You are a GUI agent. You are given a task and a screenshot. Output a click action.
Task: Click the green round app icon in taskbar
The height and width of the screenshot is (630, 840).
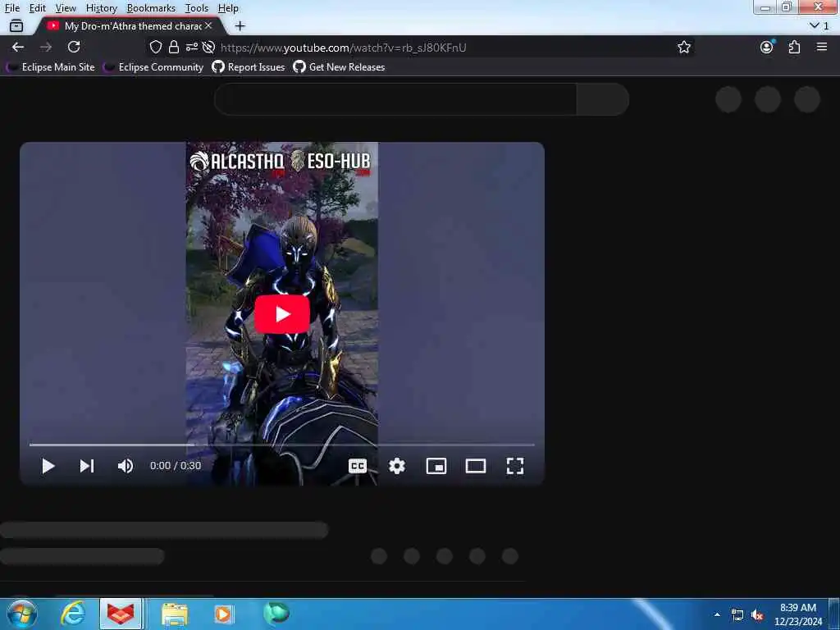point(276,613)
